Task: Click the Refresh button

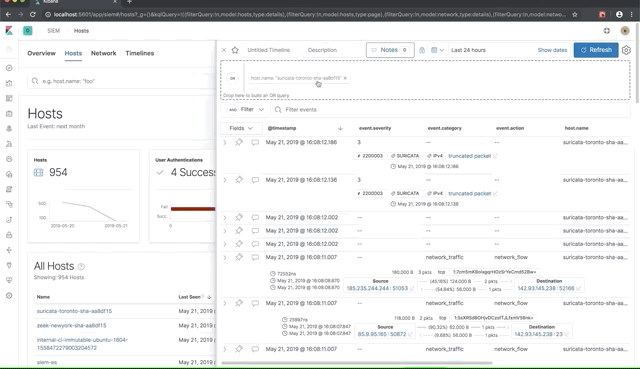Action: click(x=596, y=50)
